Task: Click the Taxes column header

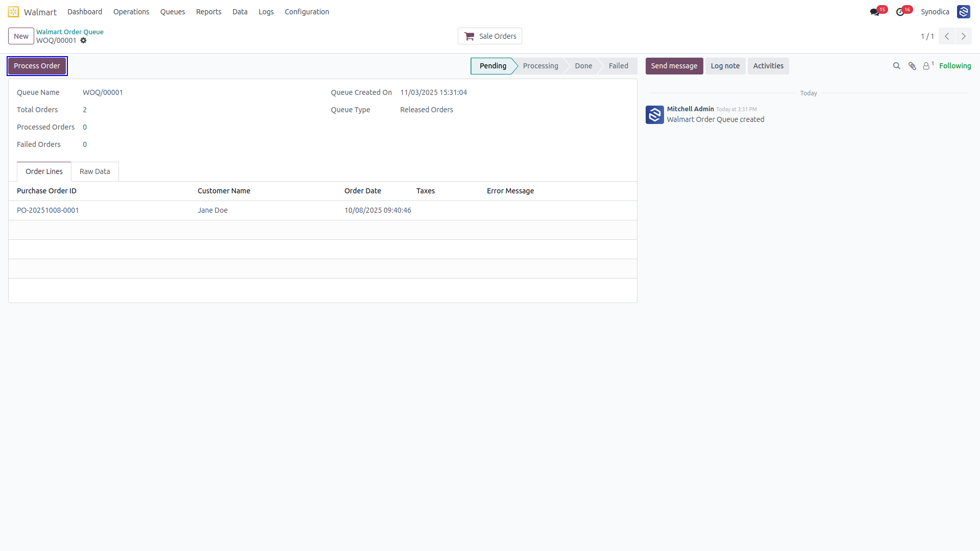Action: click(x=425, y=191)
